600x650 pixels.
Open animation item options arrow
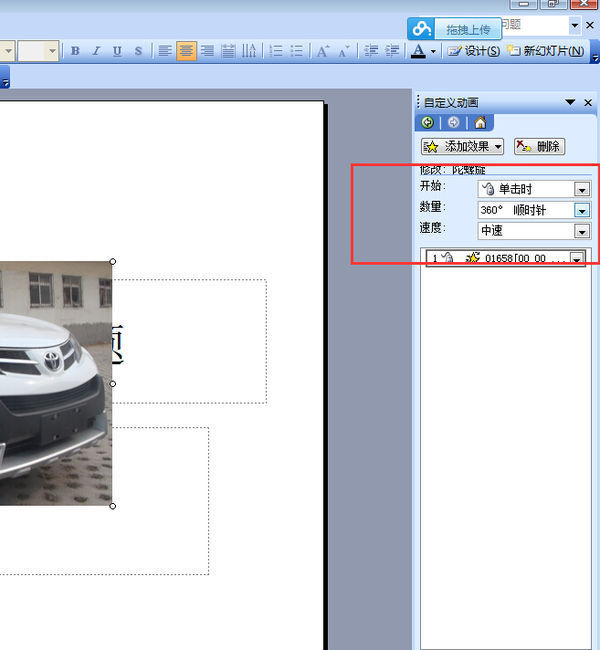click(577, 259)
